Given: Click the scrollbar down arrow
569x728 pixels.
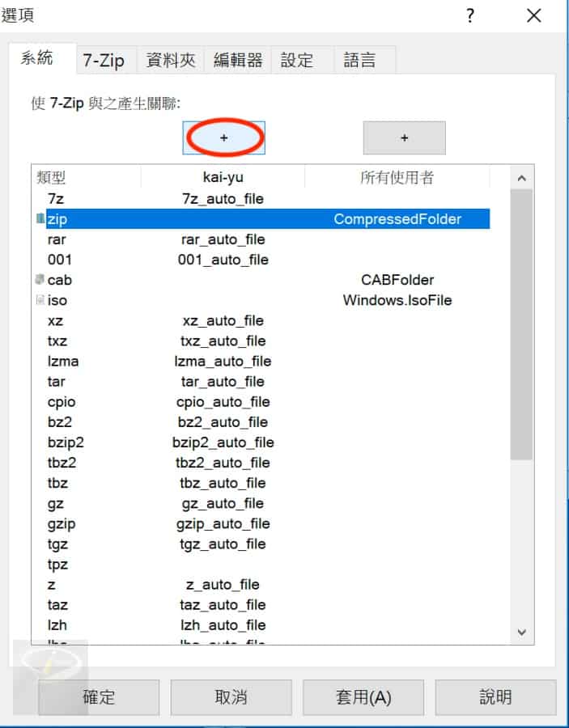Looking at the screenshot, I should 521,632.
